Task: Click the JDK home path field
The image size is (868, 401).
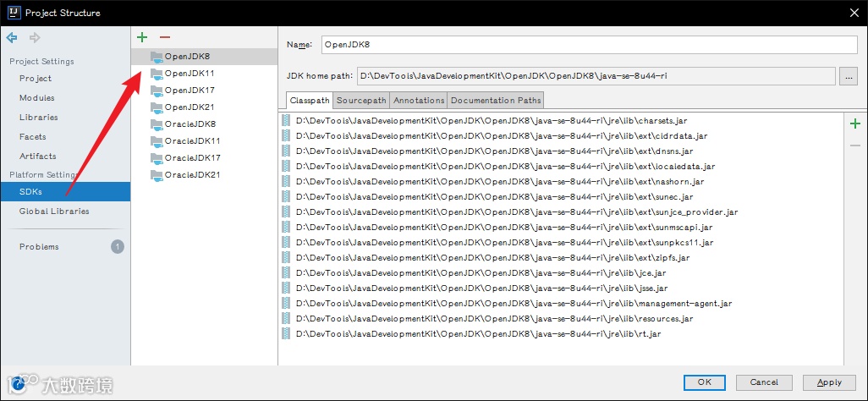Action: [x=596, y=76]
